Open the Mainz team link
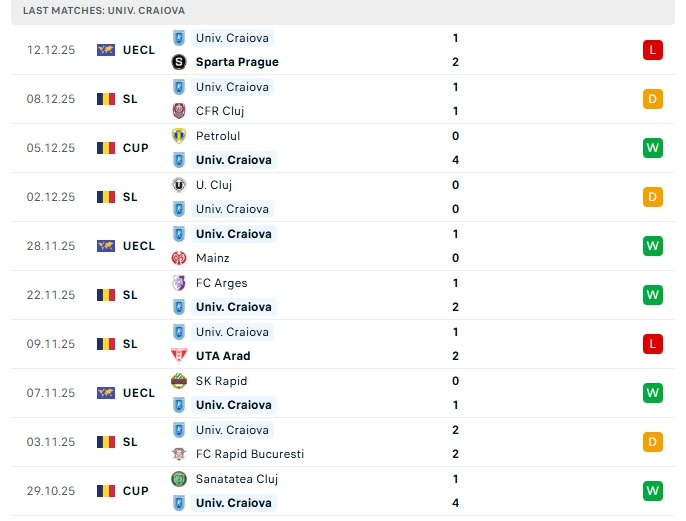 [213, 258]
